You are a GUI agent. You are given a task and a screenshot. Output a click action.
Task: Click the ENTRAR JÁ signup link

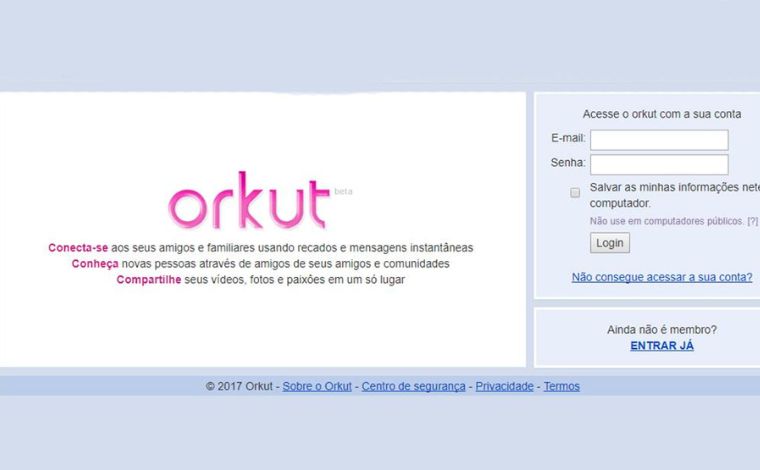click(662, 345)
